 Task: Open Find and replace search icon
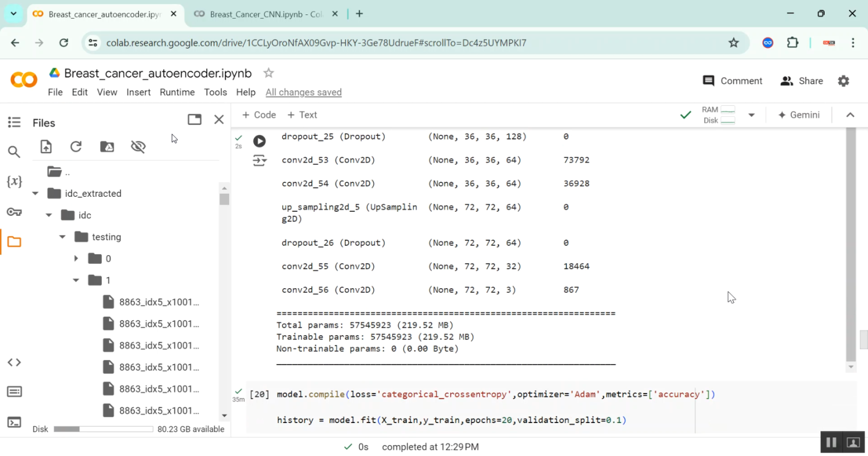(x=14, y=152)
